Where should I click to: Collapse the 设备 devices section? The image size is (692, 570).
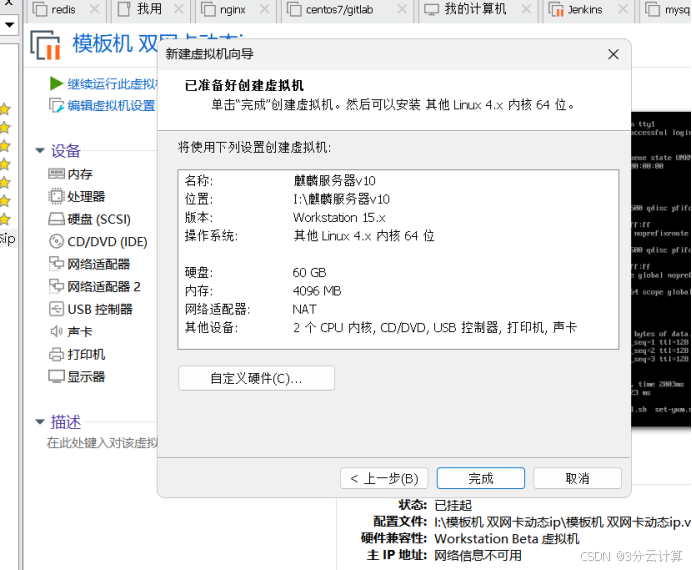point(40,151)
